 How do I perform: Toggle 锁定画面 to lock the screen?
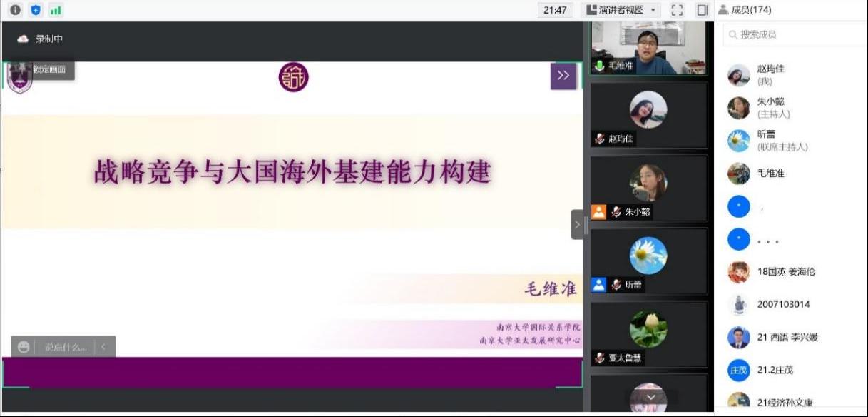(x=48, y=69)
